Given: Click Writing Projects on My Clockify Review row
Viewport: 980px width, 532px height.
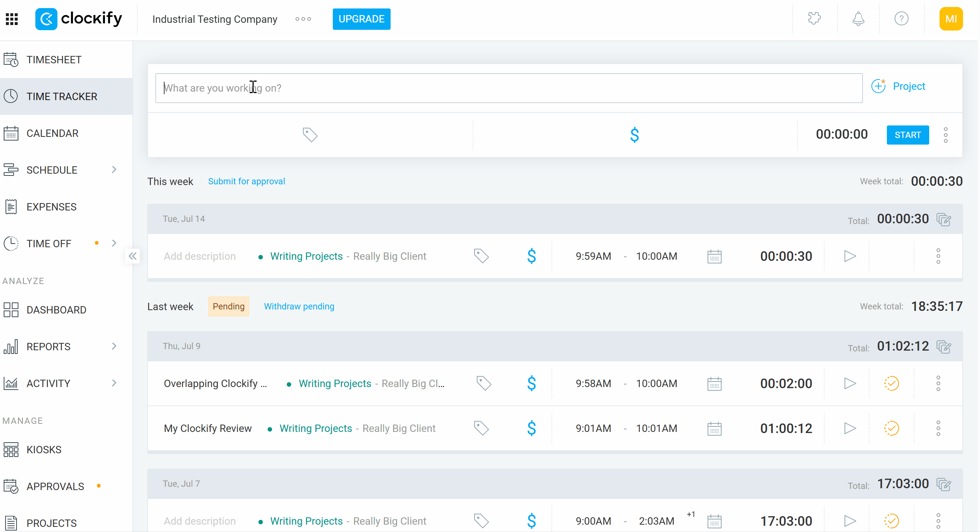Looking at the screenshot, I should click(316, 429).
